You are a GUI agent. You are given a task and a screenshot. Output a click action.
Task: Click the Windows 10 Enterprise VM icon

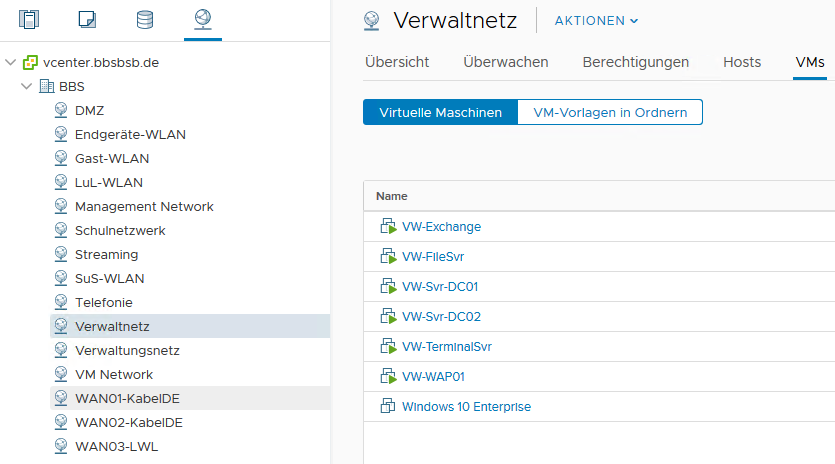click(388, 406)
